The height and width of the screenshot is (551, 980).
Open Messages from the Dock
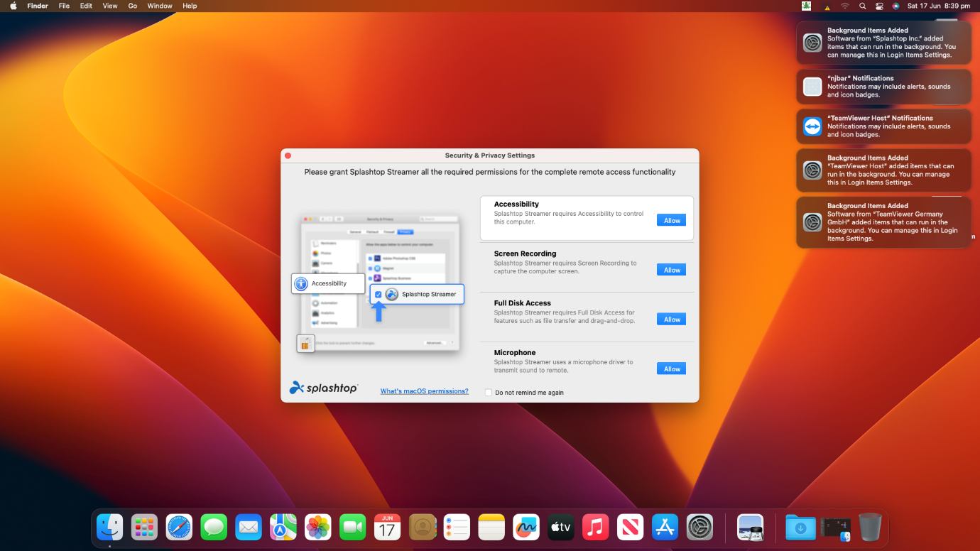pos(214,527)
